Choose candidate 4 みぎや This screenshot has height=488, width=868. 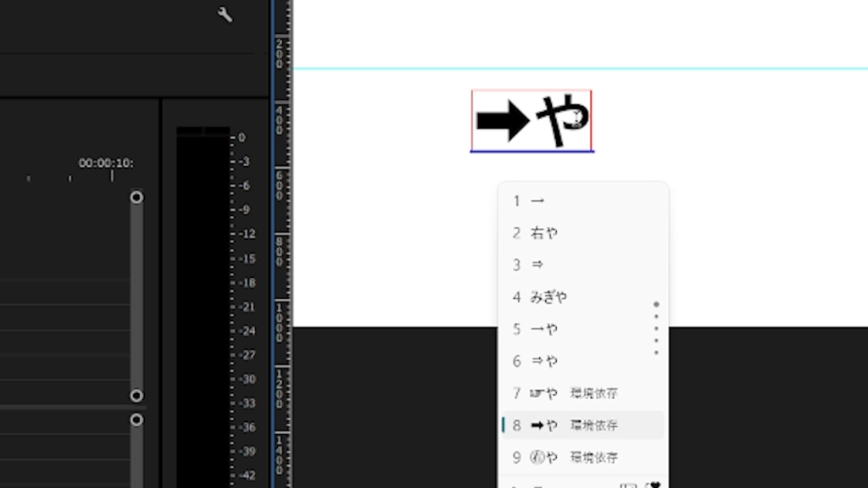tap(583, 297)
